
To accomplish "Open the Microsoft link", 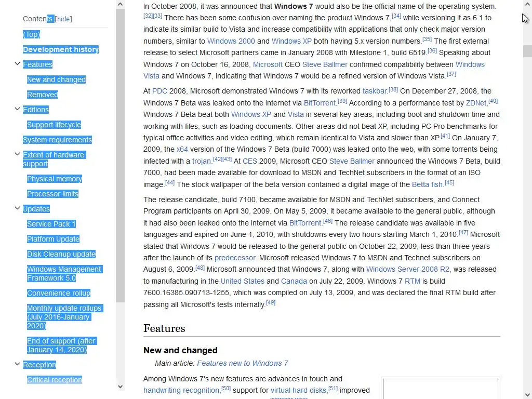I will point(268,64).
